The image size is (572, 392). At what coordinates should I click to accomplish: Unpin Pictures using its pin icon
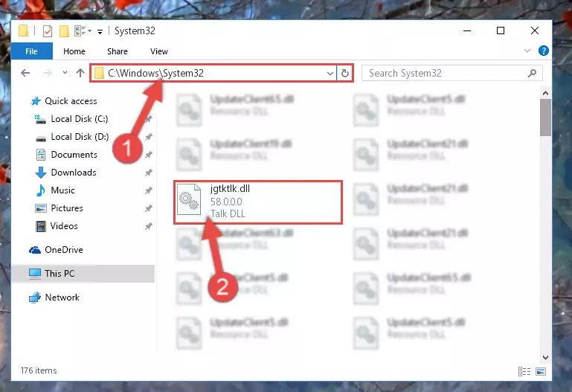click(148, 208)
